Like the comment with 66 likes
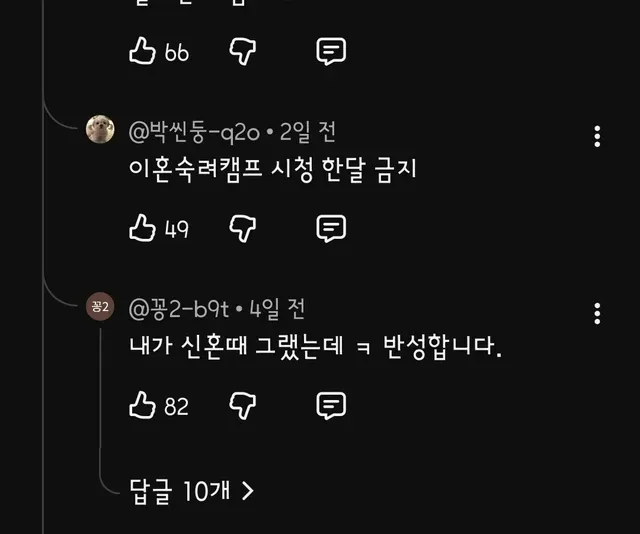The height and width of the screenshot is (534, 640). click(x=143, y=51)
